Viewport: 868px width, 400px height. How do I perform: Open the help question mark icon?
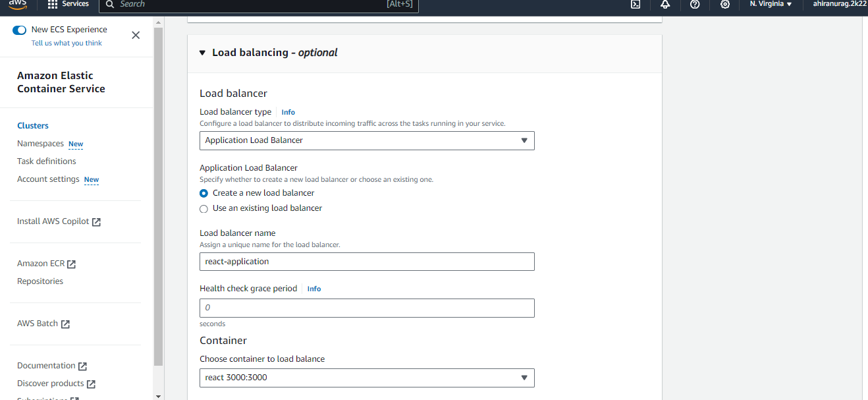coord(695,4)
